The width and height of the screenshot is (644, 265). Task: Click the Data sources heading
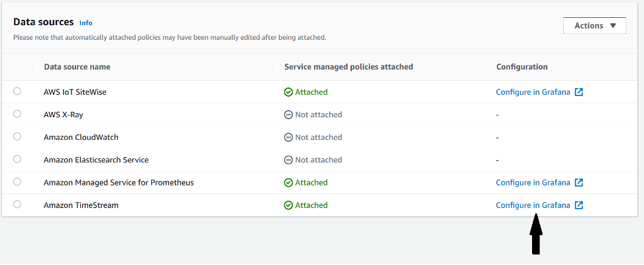(x=44, y=22)
